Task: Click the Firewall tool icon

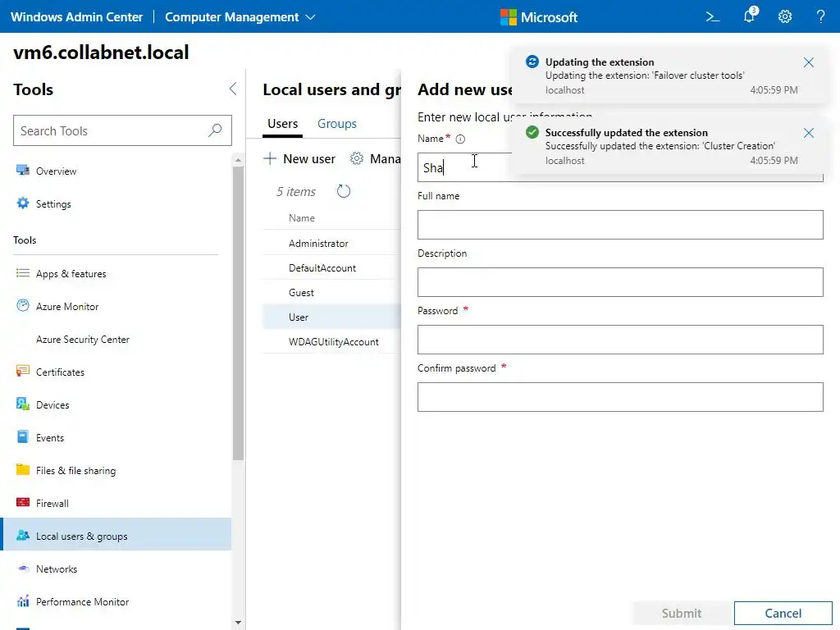Action: pyautogui.click(x=23, y=503)
